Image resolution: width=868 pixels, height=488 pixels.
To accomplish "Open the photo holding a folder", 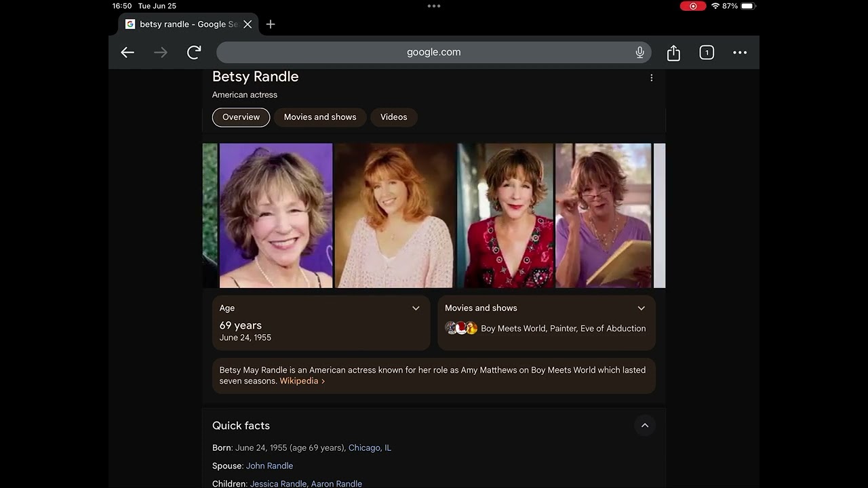I will [604, 216].
